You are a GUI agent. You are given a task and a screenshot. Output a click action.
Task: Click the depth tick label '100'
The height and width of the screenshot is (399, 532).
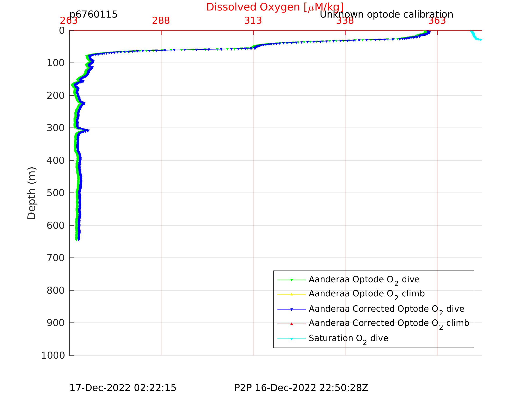click(56, 63)
